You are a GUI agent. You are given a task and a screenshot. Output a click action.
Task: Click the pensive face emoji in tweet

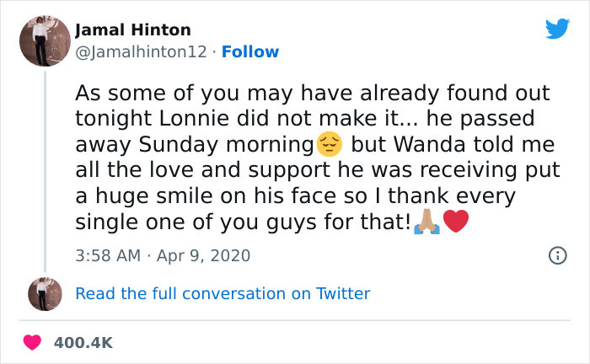(x=328, y=145)
